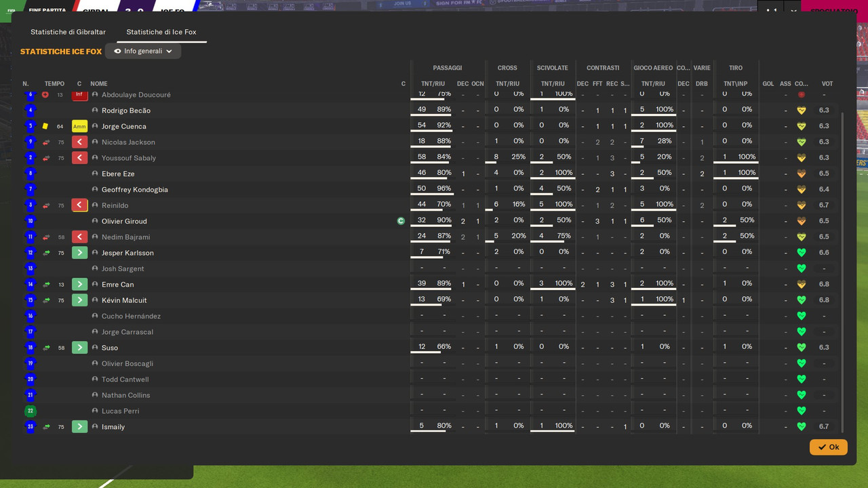Click the green substituted-on arrow badge for Jesper Karlsson
868x488 pixels.
click(79, 253)
